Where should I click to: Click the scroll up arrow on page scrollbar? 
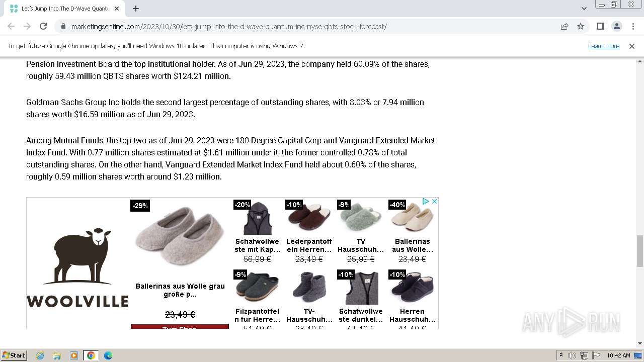click(x=640, y=61)
